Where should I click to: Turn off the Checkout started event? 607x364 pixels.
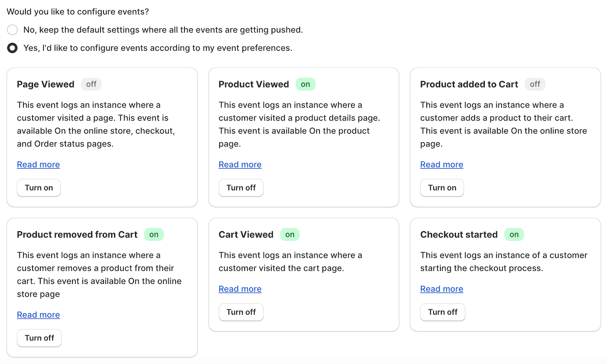point(443,312)
